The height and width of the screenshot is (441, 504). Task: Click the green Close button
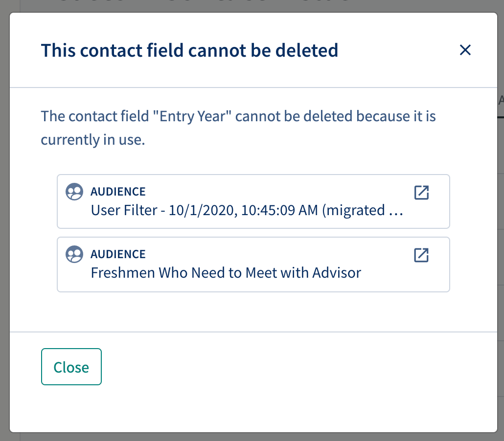click(71, 367)
